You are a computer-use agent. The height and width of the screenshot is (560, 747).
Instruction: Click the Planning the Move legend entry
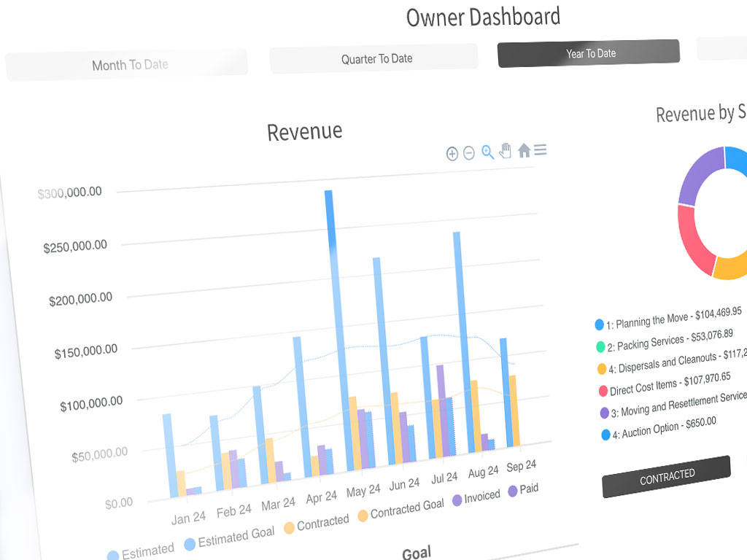point(670,317)
